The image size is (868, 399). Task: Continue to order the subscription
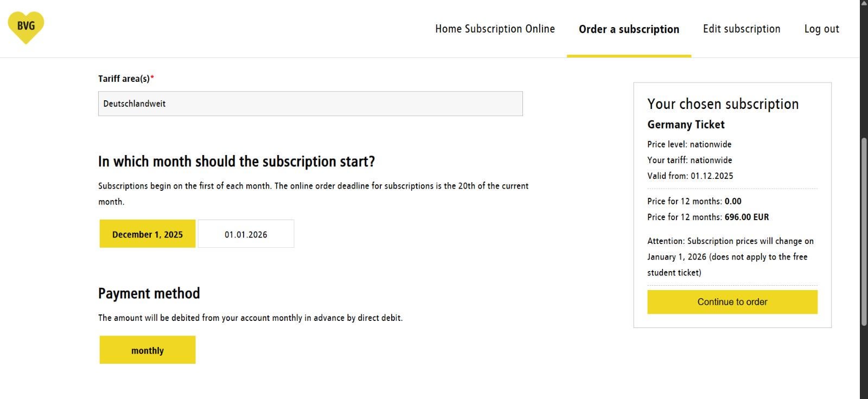pos(732,302)
